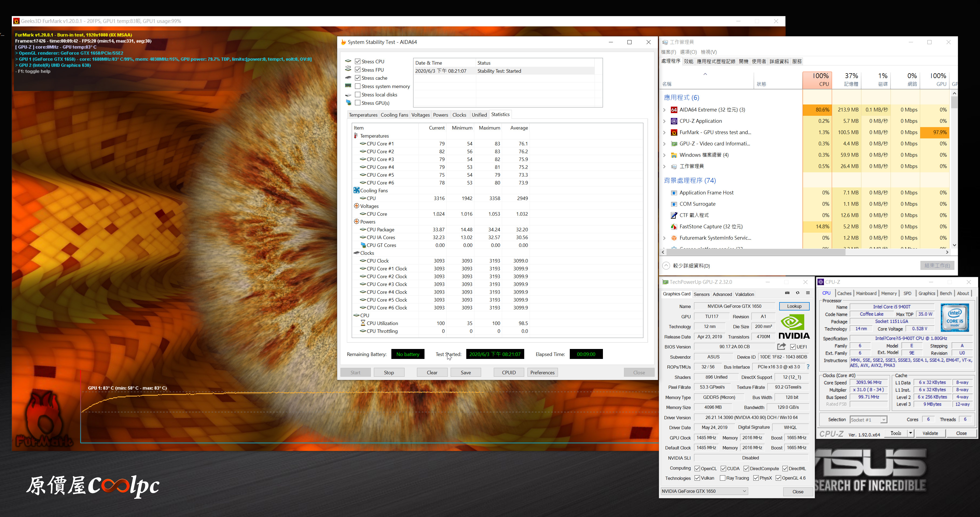Screen dimensions: 980x517
Task: Enable Stress system memory checkbox
Action: pyautogui.click(x=358, y=86)
